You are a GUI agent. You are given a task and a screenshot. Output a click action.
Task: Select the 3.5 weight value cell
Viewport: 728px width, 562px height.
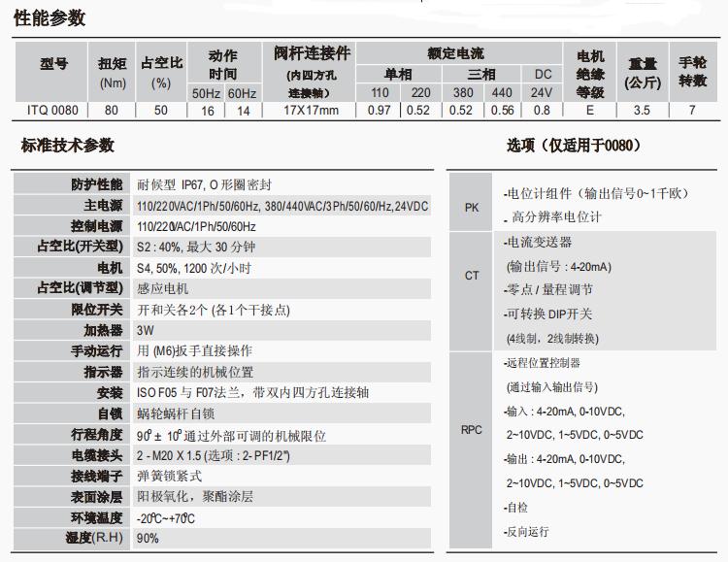pos(642,110)
